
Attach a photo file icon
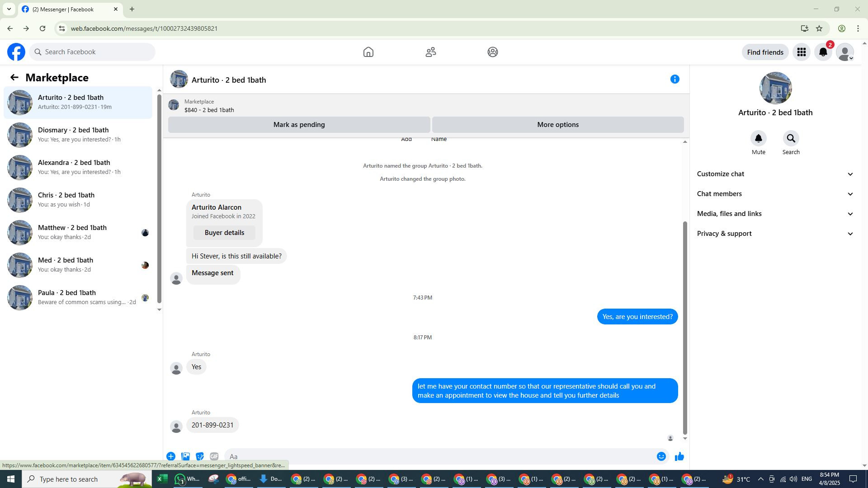[x=185, y=457]
